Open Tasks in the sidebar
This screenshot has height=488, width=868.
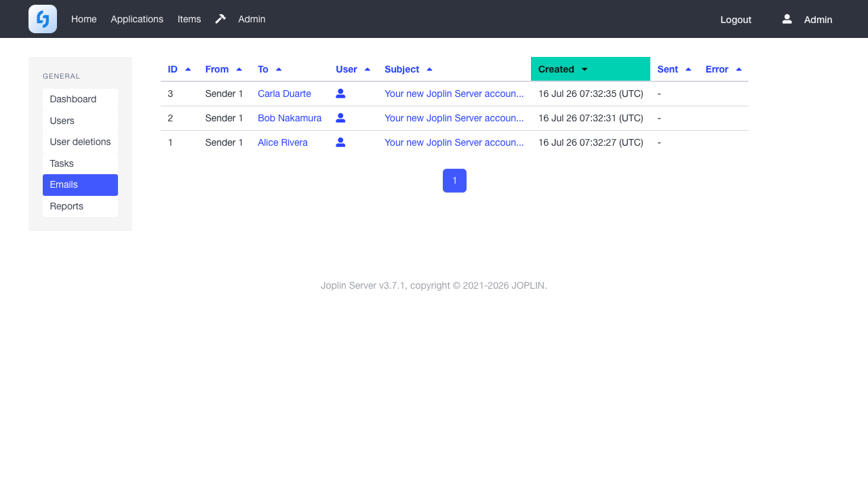tap(80, 163)
